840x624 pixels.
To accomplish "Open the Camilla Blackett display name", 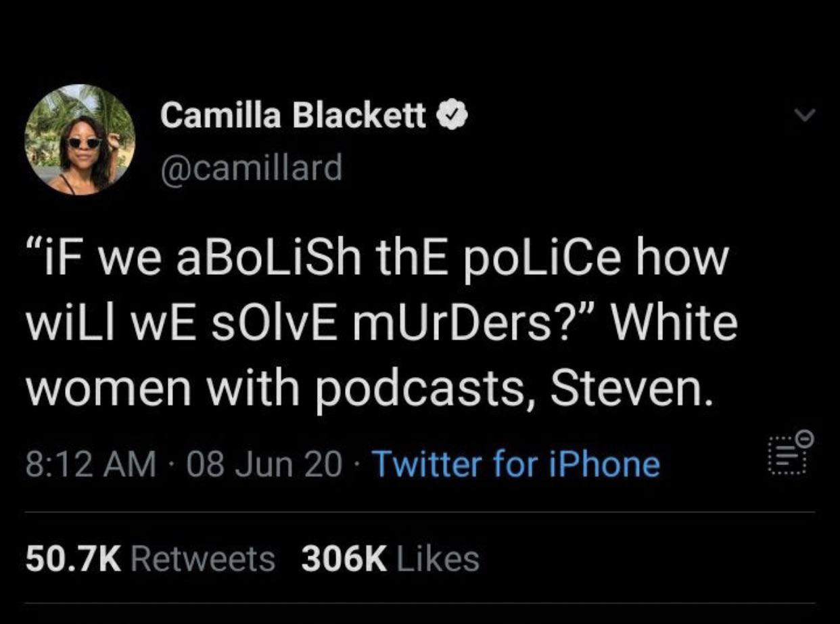I will click(294, 116).
